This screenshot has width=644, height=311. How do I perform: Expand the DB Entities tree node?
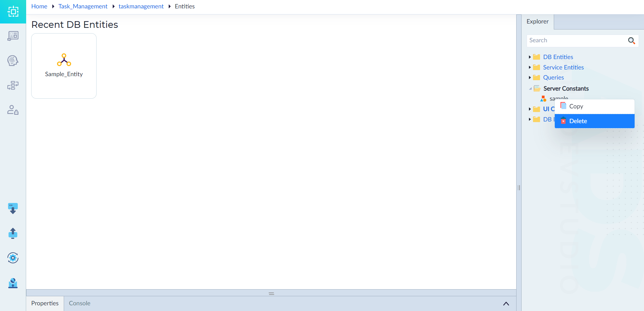(x=530, y=57)
